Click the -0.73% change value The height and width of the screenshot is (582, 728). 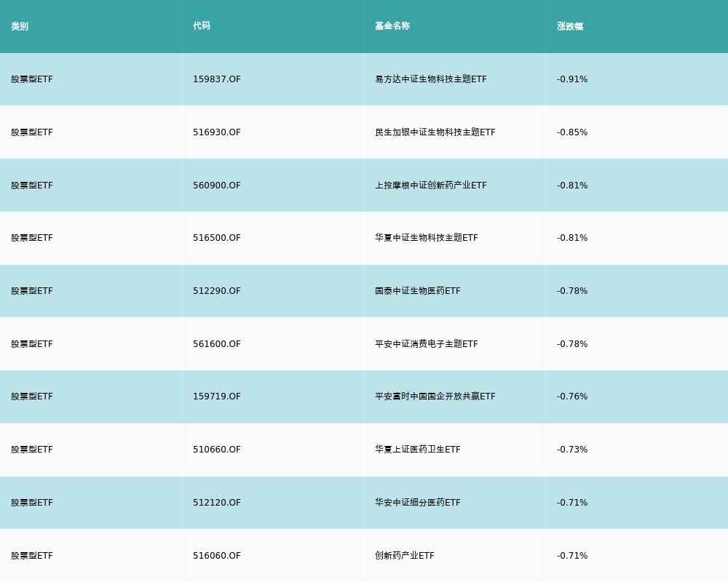pyautogui.click(x=572, y=450)
